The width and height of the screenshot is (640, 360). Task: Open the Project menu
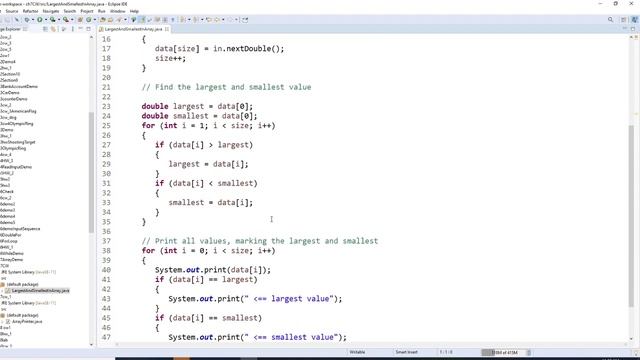[x=87, y=11]
